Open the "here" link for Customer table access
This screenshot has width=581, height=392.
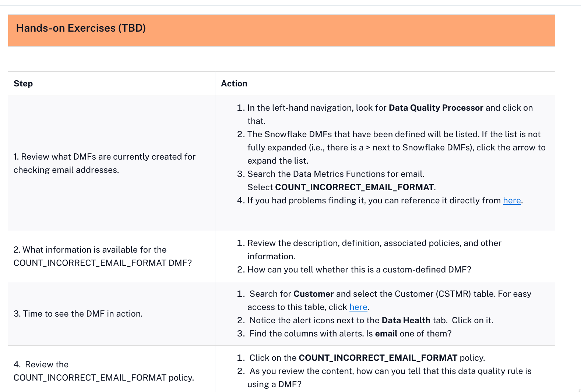click(358, 307)
